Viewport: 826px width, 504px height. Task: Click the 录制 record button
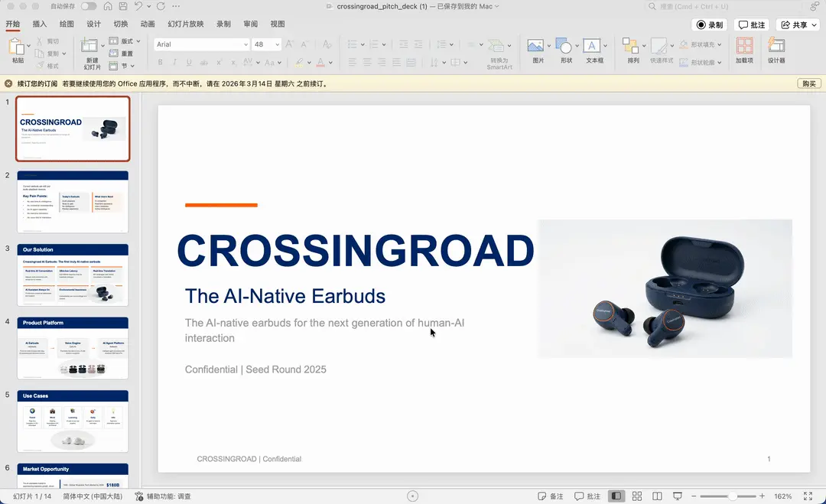tap(709, 24)
